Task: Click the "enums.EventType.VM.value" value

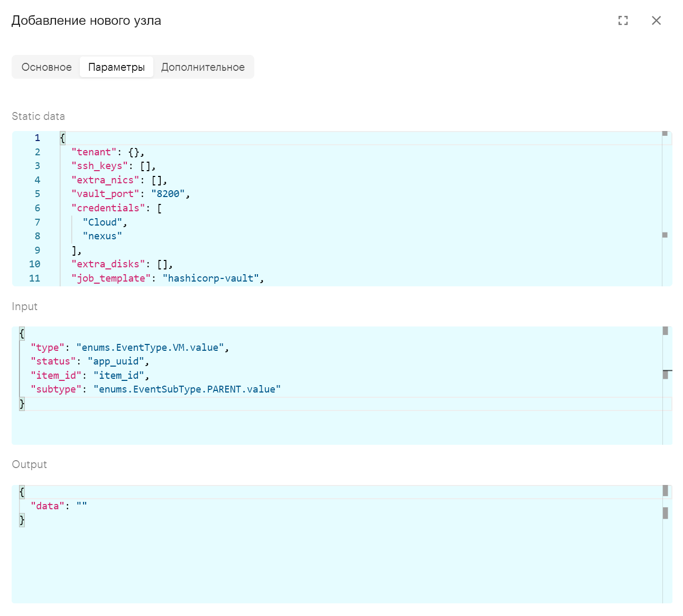Action: (x=150, y=348)
